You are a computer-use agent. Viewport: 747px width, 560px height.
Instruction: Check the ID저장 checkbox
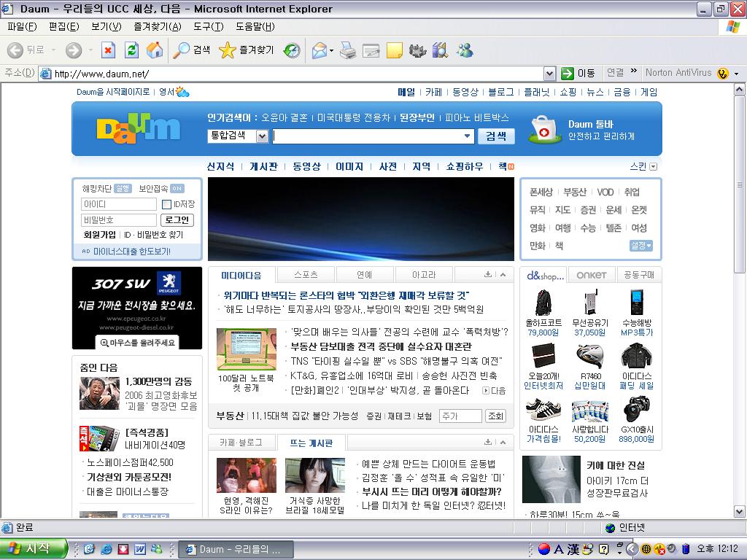click(167, 204)
